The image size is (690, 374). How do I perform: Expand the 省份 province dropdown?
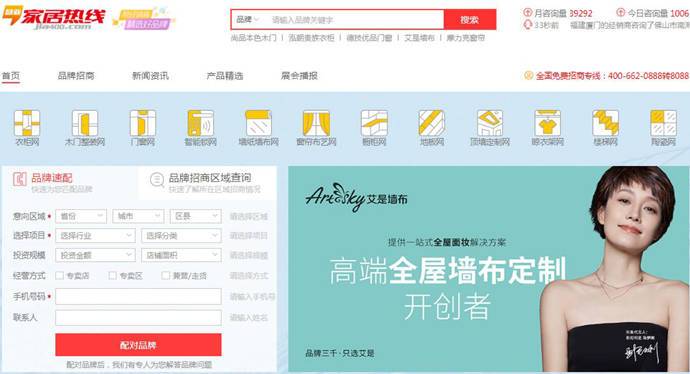pos(81,216)
